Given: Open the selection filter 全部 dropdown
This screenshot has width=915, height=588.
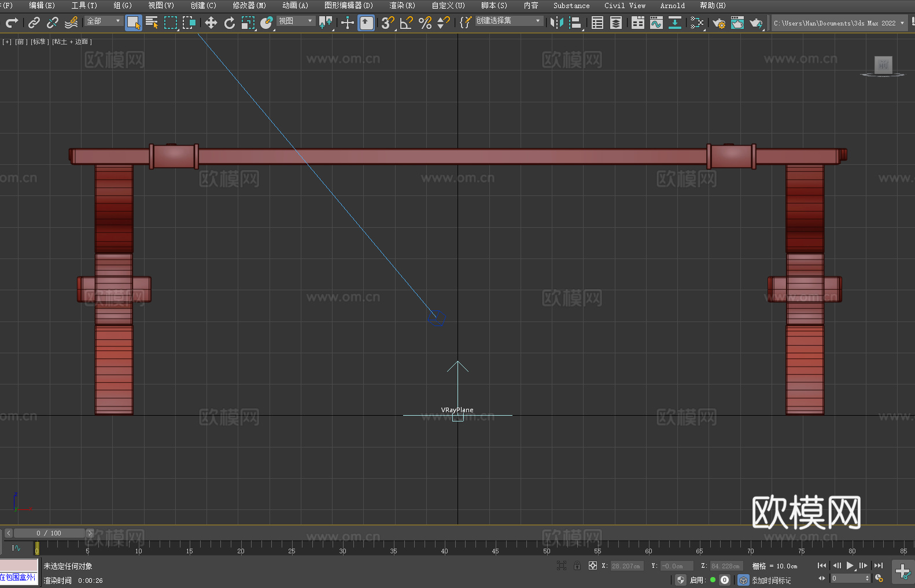Looking at the screenshot, I should pyautogui.click(x=104, y=21).
